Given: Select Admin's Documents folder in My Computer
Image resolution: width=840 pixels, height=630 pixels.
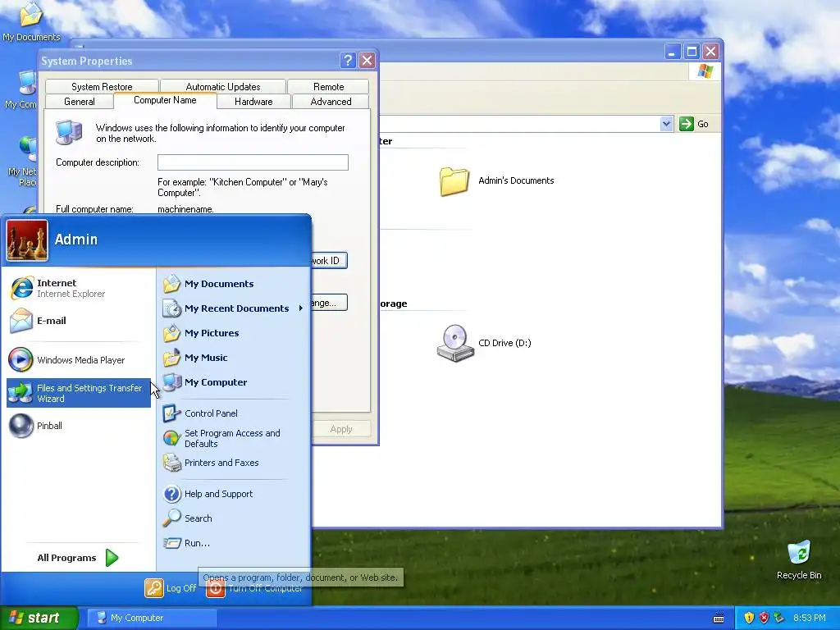Looking at the screenshot, I should tap(496, 181).
